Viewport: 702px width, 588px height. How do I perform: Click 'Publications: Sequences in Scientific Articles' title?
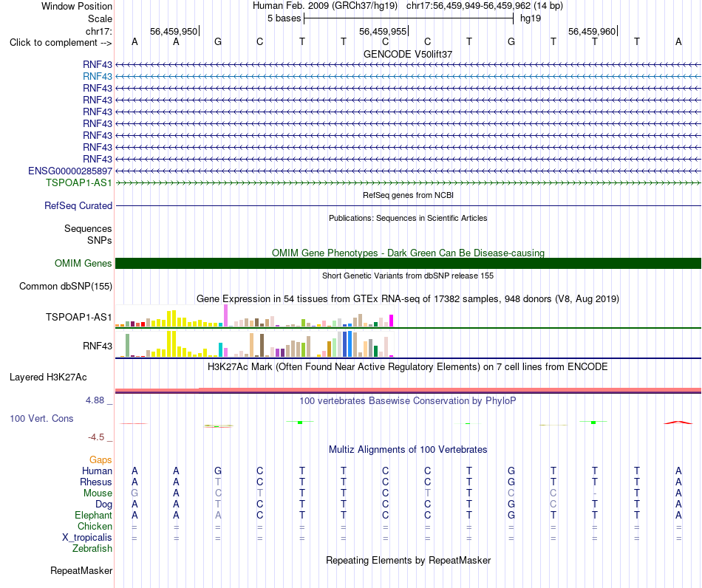pyautogui.click(x=408, y=218)
